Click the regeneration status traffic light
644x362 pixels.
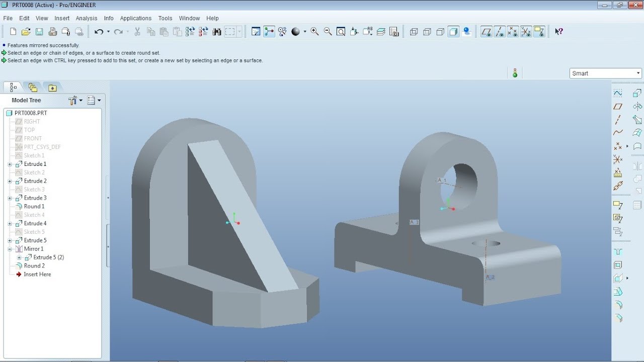point(515,73)
